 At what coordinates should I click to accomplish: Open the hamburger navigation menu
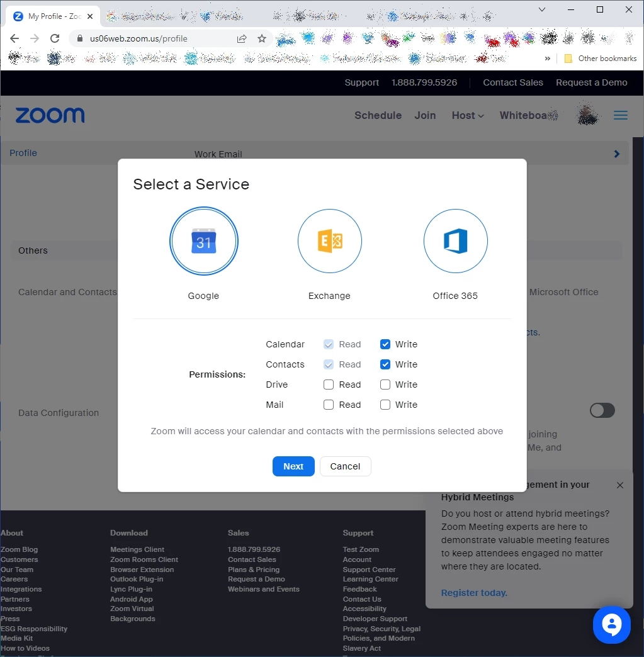pyautogui.click(x=621, y=115)
